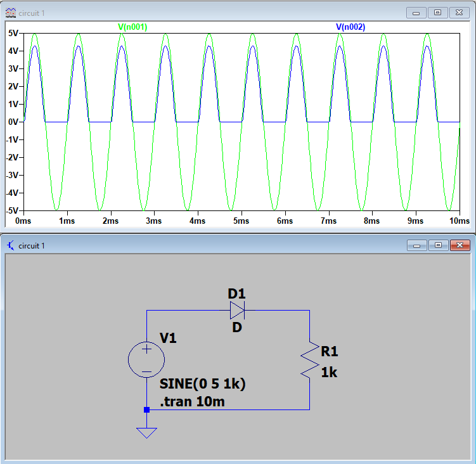Click the waveform window title bar icon

coord(10,13)
